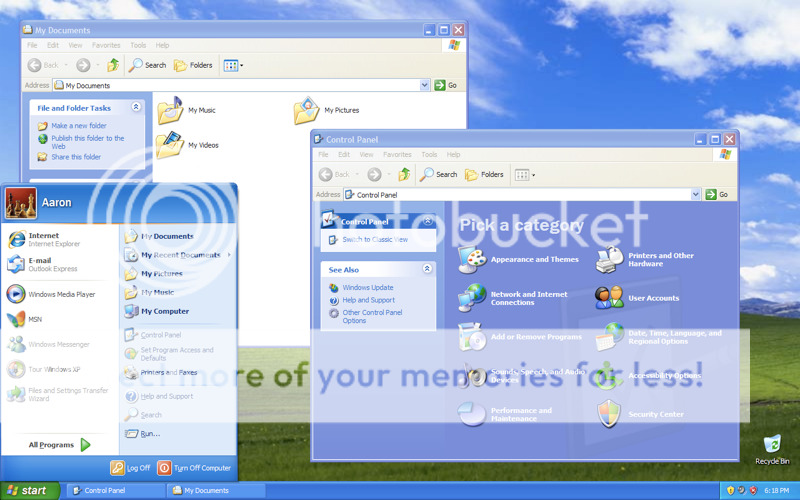This screenshot has width=800, height=500.
Task: Click Make a new folder link
Action: click(79, 126)
